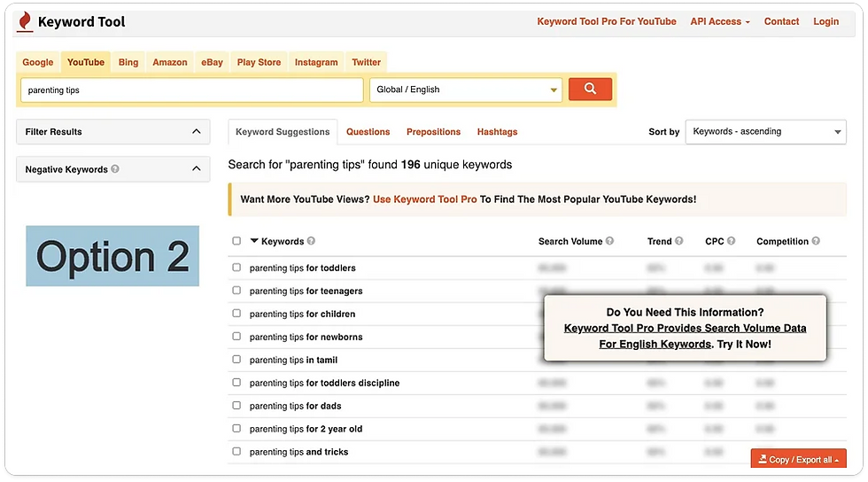868x482 pixels.
Task: Switch to the Instagram tab
Action: (316, 62)
